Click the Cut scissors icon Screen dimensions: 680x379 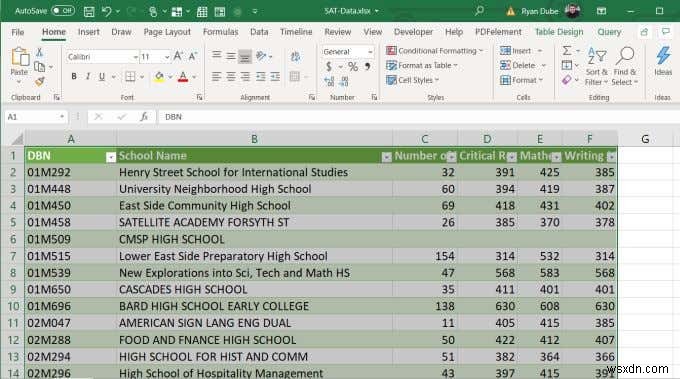click(39, 52)
